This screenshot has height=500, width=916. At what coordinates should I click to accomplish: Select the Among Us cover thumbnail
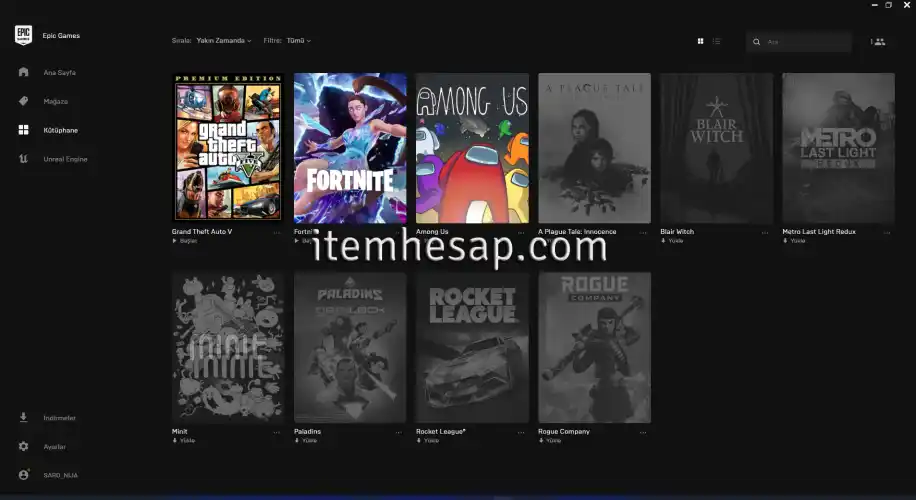click(472, 148)
